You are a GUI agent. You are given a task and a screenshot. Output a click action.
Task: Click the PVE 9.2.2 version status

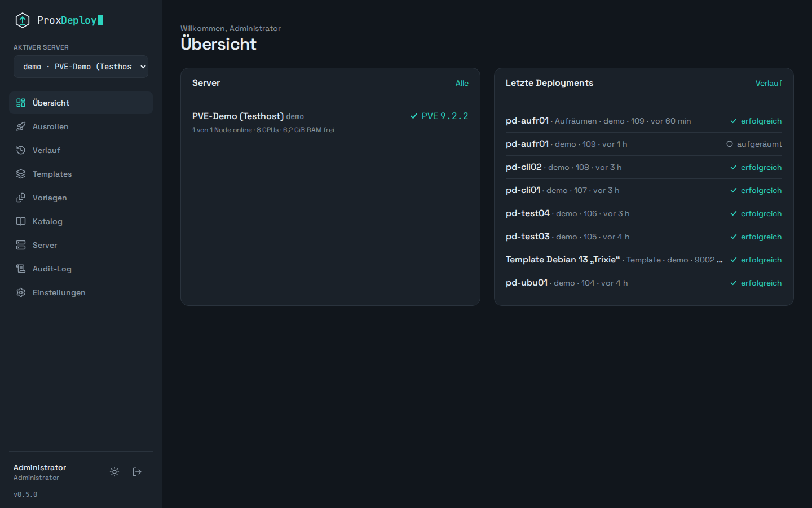point(439,116)
